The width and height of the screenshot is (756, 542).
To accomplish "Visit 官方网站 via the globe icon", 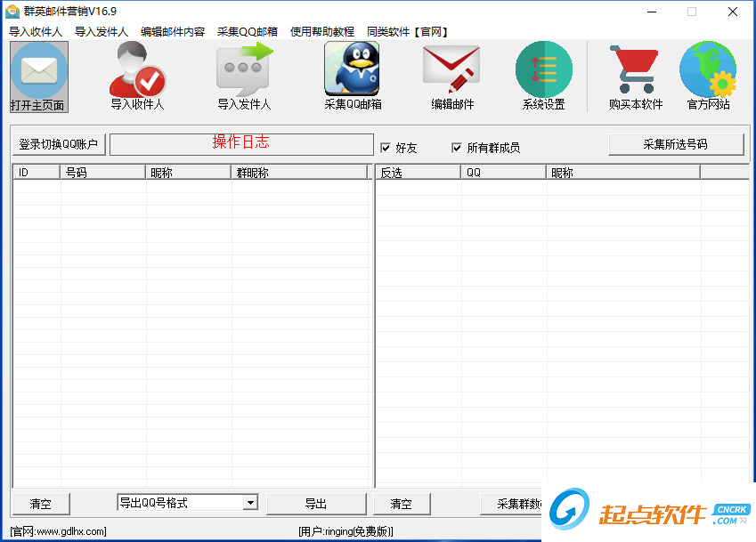I will [708, 69].
